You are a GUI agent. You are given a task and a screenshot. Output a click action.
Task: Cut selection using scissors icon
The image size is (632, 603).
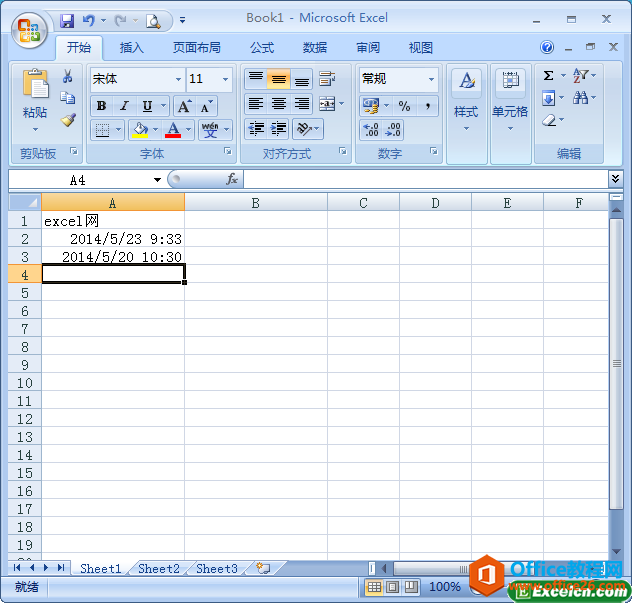(67, 76)
